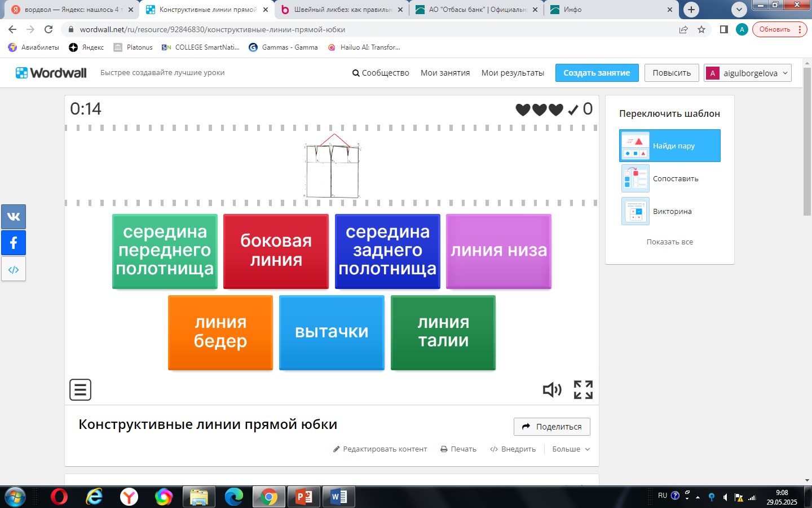This screenshot has width=812, height=508.
Task: Bookmark this page with the star
Action: click(701, 29)
